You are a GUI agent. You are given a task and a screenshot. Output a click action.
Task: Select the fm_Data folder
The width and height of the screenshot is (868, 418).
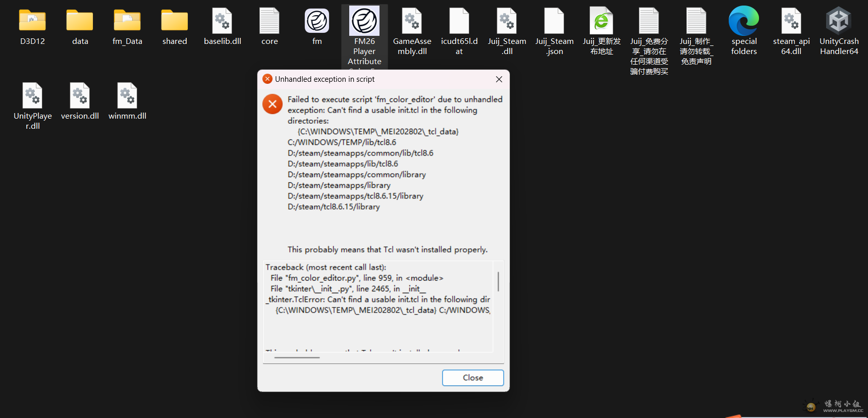tap(127, 21)
